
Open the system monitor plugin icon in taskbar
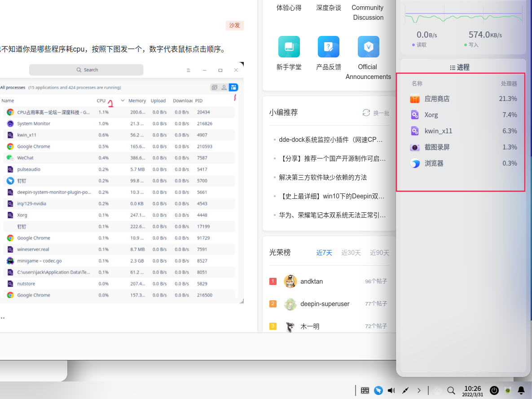pos(438,390)
